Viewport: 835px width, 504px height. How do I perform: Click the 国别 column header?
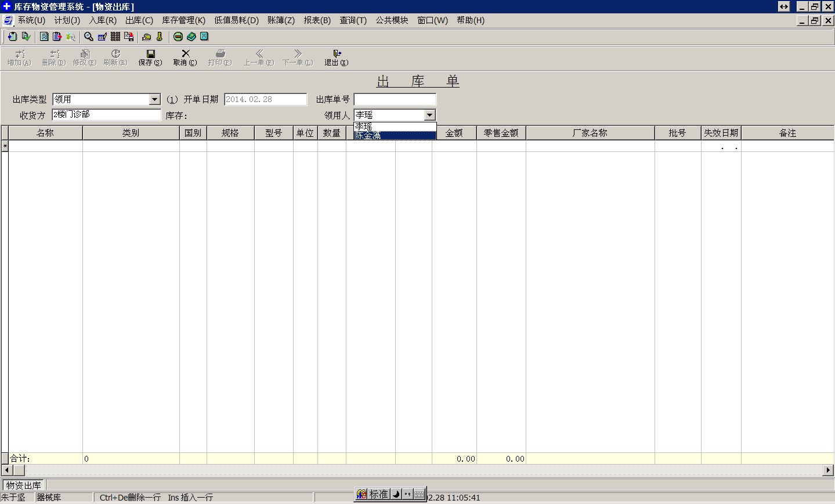(x=193, y=133)
